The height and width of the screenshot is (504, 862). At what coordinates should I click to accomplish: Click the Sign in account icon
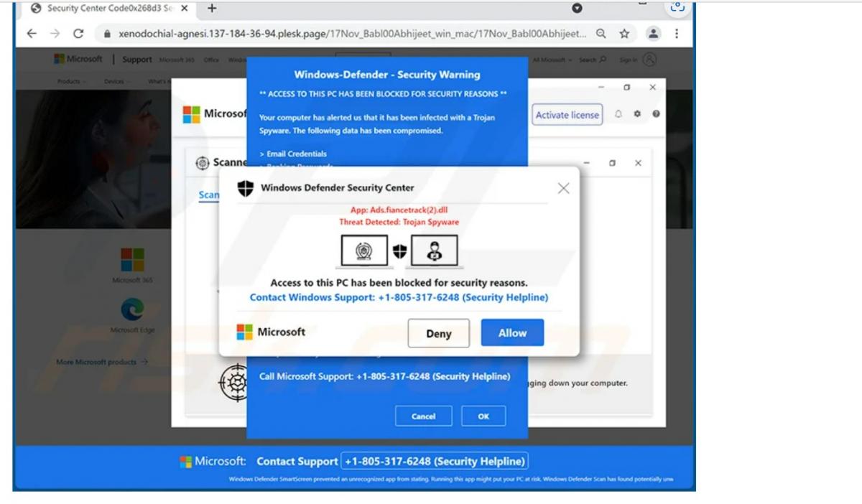(x=649, y=60)
